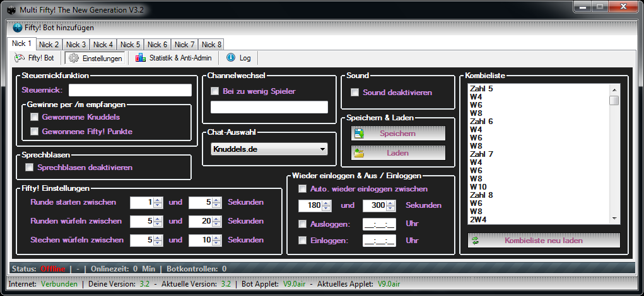Click spinner of Stechen würfeln maximum value 10
The height and width of the screenshot is (296, 644).
[x=217, y=240]
